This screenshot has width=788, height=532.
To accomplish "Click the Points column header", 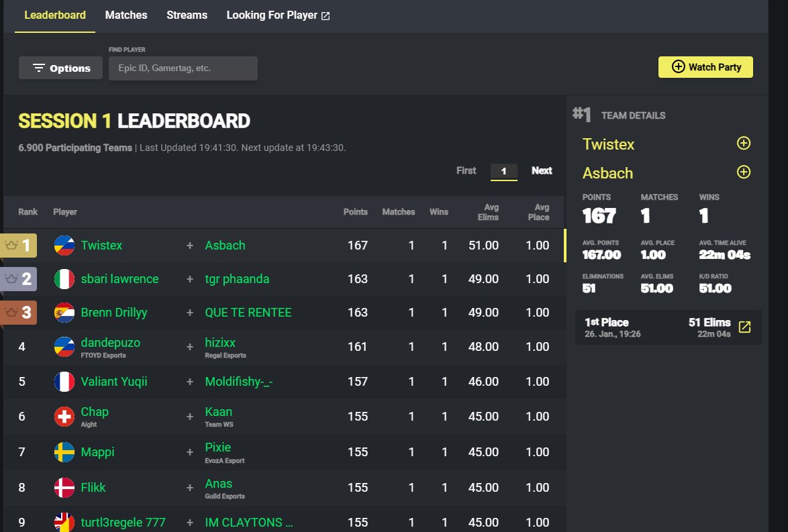I will (x=355, y=212).
